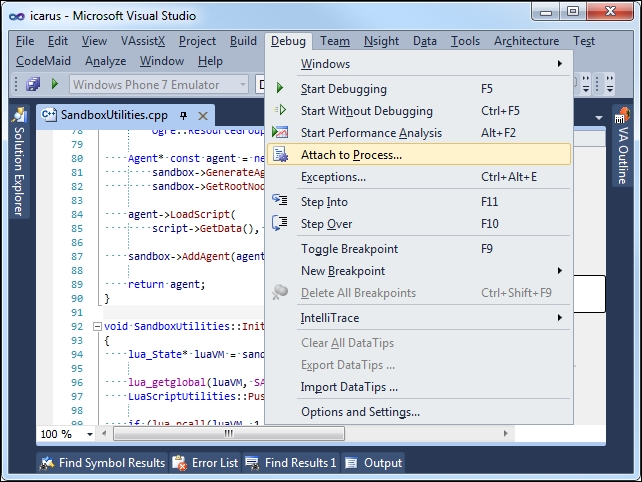642x482 pixels.
Task: Open the Project menu
Action: pos(197,41)
